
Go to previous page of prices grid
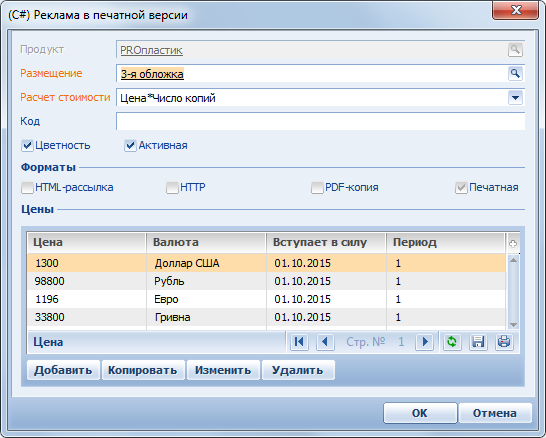(x=325, y=342)
